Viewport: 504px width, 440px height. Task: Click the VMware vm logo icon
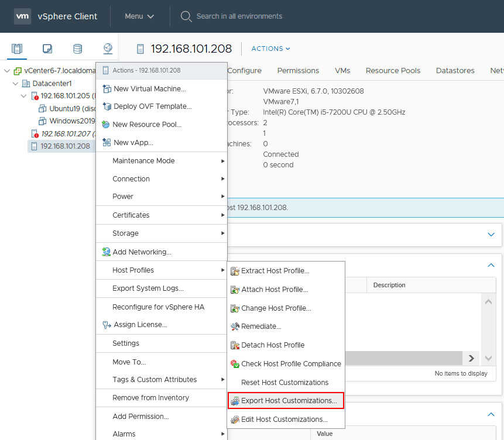(x=22, y=16)
